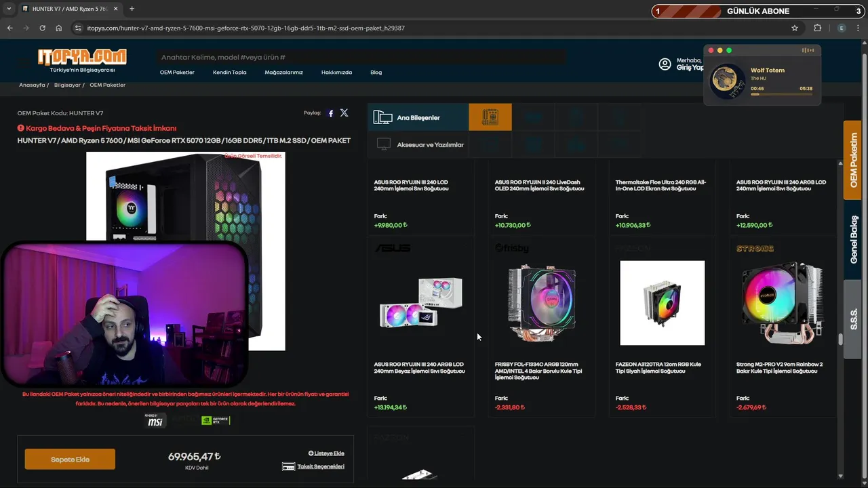Open the Kendin Topla menu
The height and width of the screenshot is (488, 868).
pos(229,73)
